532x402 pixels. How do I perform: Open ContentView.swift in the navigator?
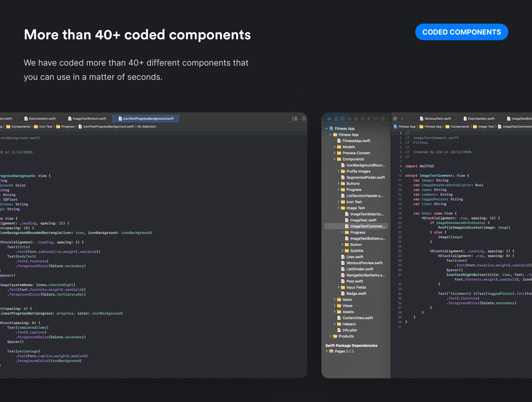click(358, 318)
